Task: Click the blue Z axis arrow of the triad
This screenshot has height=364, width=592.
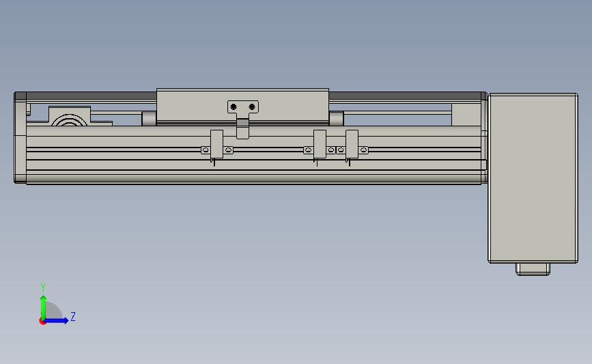Action: point(56,321)
